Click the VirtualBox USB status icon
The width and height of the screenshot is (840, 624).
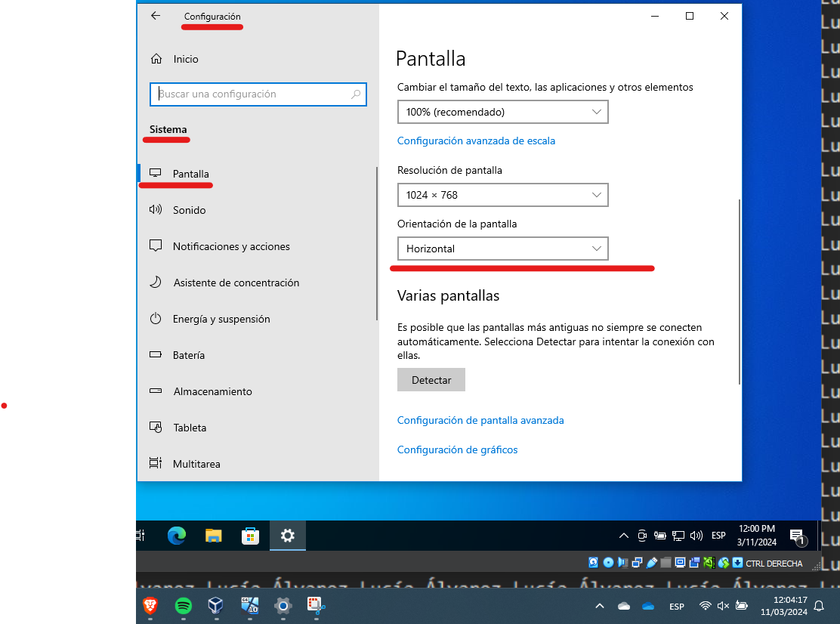pos(650,563)
